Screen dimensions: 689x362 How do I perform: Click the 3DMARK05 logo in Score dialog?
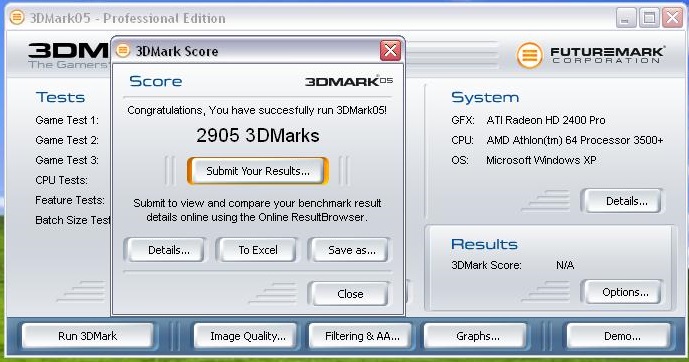(x=349, y=81)
